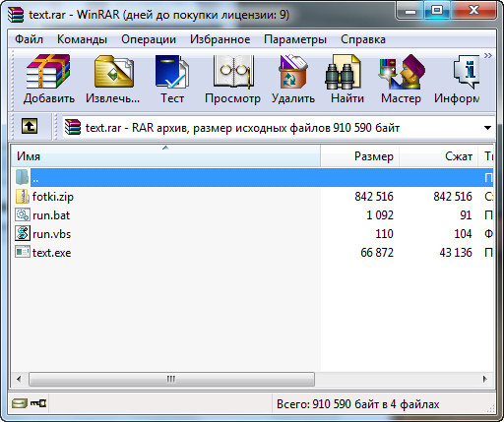Launch the Мастер (Wizard) icon
This screenshot has height=422, width=504.
[402, 72]
